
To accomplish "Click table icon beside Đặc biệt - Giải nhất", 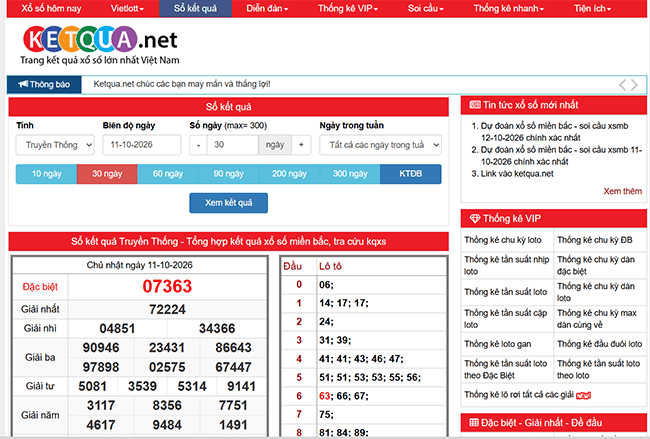I will [474, 422].
